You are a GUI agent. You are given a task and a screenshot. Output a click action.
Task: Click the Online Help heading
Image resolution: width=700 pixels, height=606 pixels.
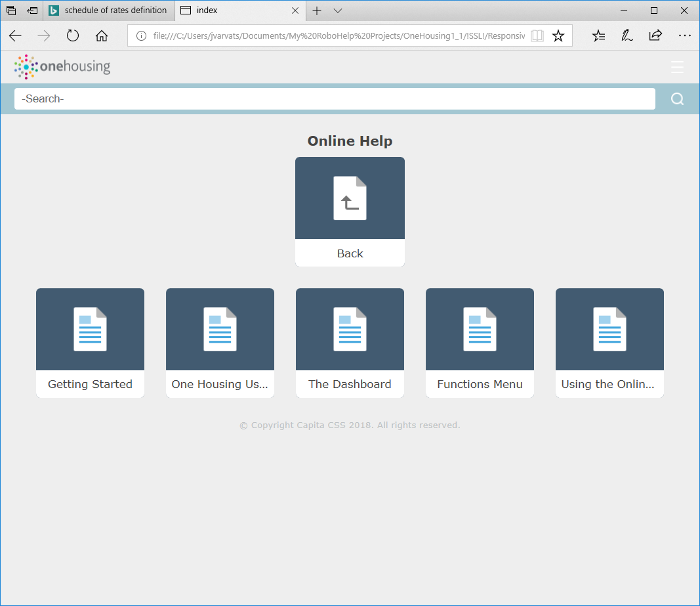tap(350, 141)
